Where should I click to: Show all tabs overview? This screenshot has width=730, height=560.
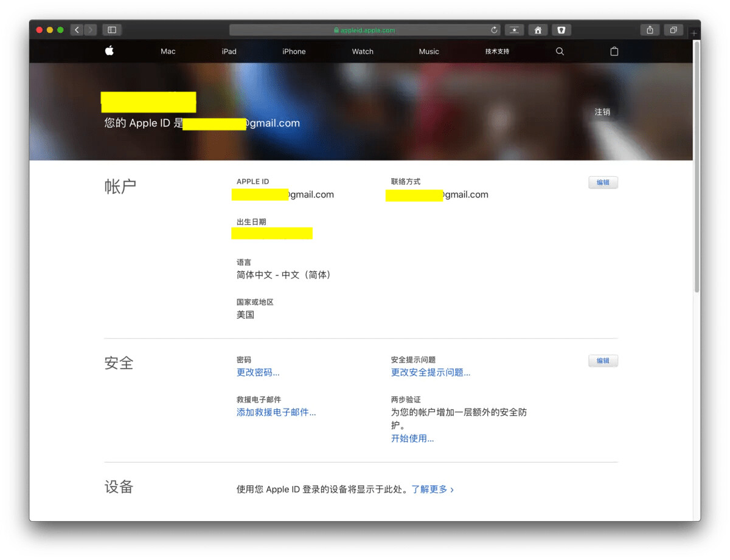(674, 30)
